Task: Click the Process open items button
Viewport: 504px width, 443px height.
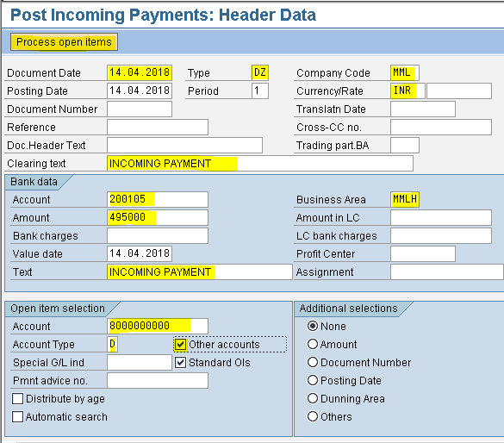Action: pyautogui.click(x=64, y=42)
